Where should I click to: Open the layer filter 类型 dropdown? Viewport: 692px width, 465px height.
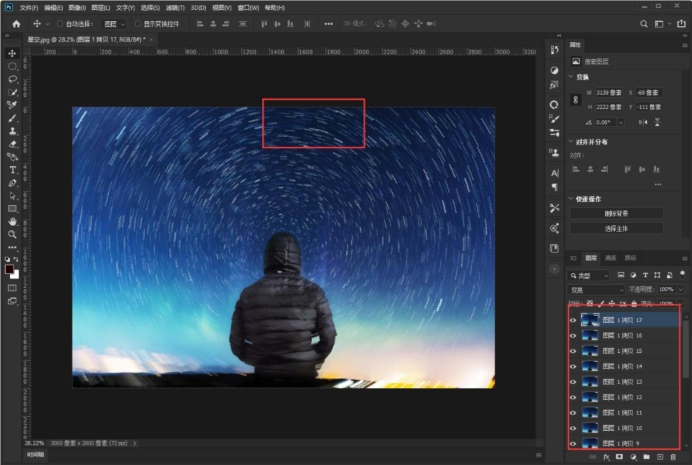click(x=589, y=276)
